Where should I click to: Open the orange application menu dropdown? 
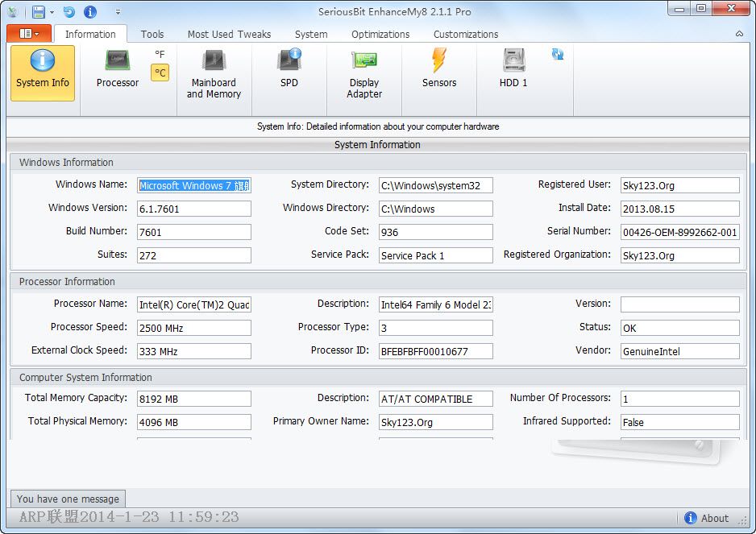[27, 34]
